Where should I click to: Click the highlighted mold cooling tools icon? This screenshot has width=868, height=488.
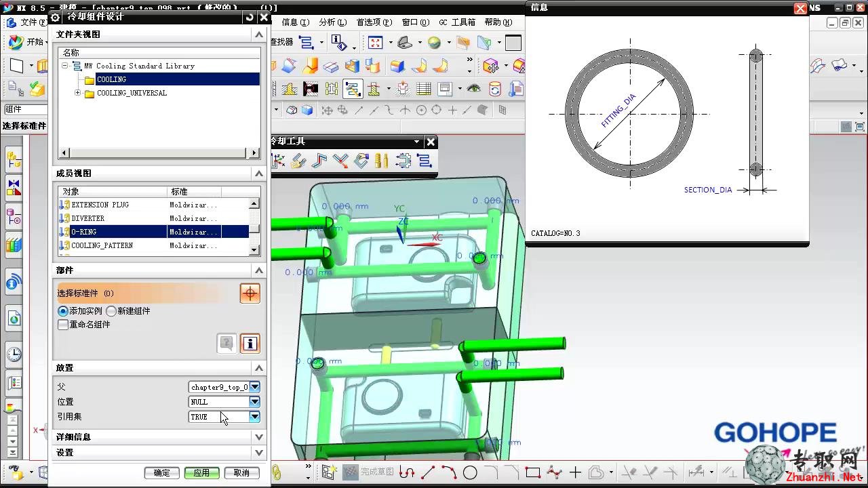click(353, 89)
